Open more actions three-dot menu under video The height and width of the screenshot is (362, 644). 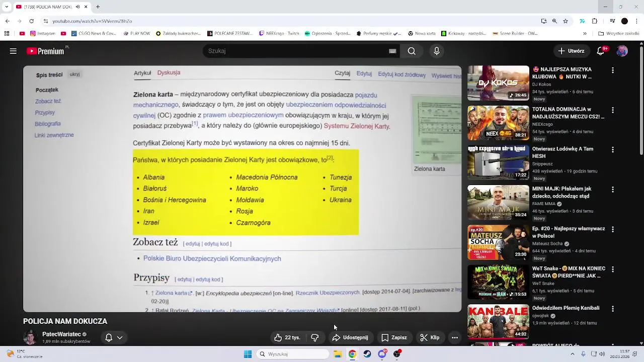tap(455, 338)
